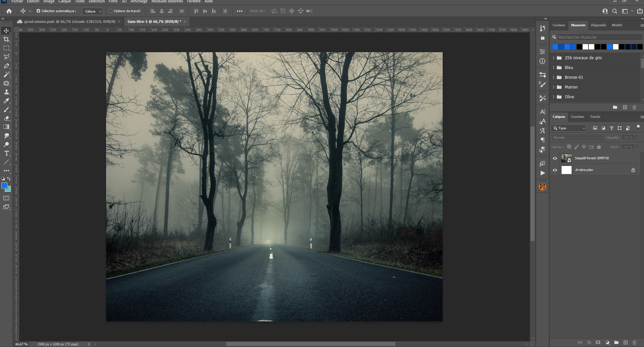Toggle filter for smart objects
This screenshot has height=347, width=644.
point(628,128)
